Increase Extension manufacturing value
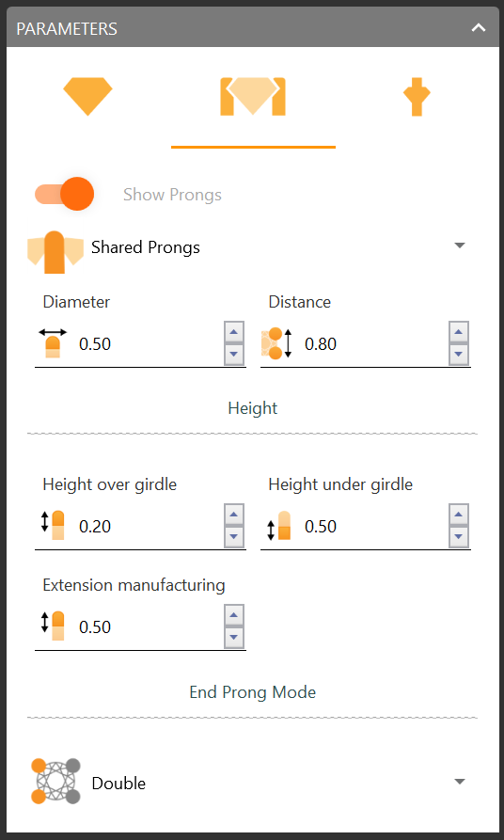The height and width of the screenshot is (840, 504). [233, 615]
